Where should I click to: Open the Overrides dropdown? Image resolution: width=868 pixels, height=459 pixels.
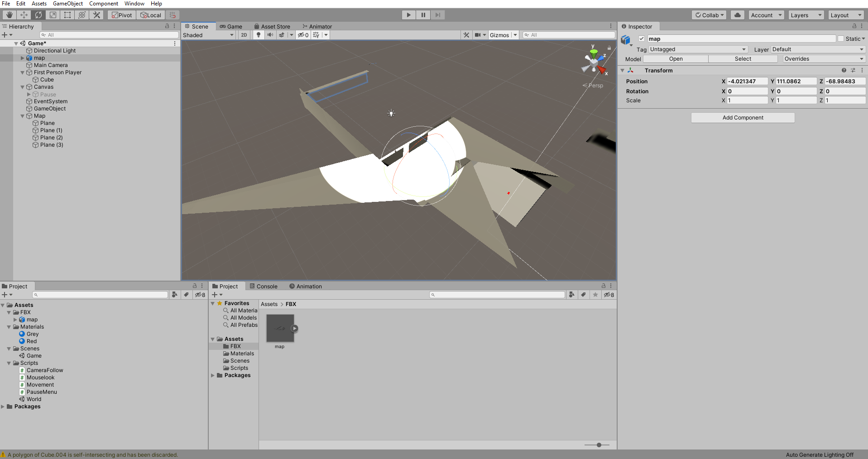[x=824, y=59]
